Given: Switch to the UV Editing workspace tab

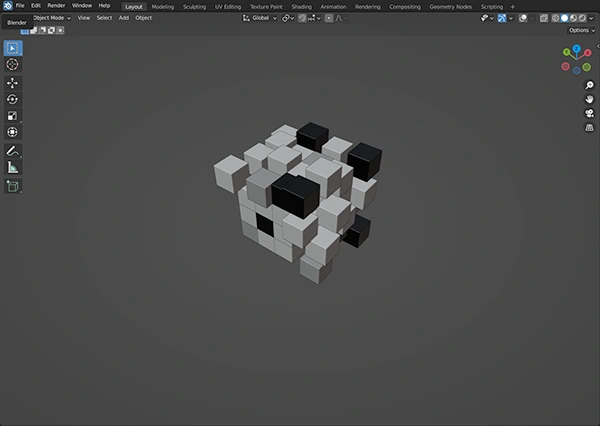Looking at the screenshot, I should click(228, 7).
